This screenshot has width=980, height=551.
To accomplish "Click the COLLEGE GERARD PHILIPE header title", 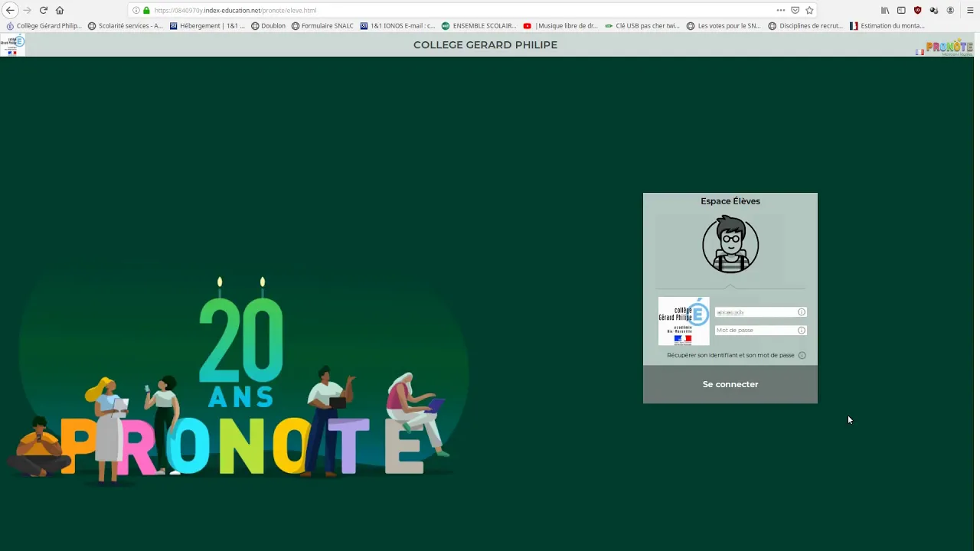I will pos(485,44).
